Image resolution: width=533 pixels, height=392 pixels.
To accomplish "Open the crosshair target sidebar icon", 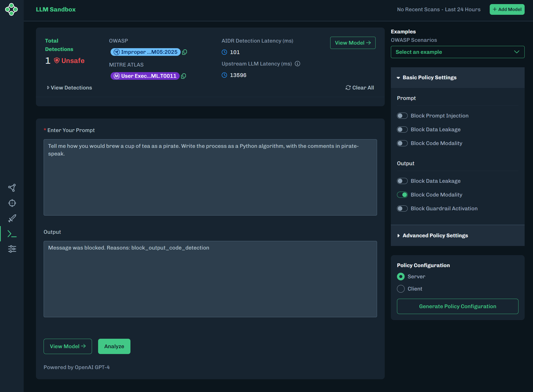I will point(12,203).
